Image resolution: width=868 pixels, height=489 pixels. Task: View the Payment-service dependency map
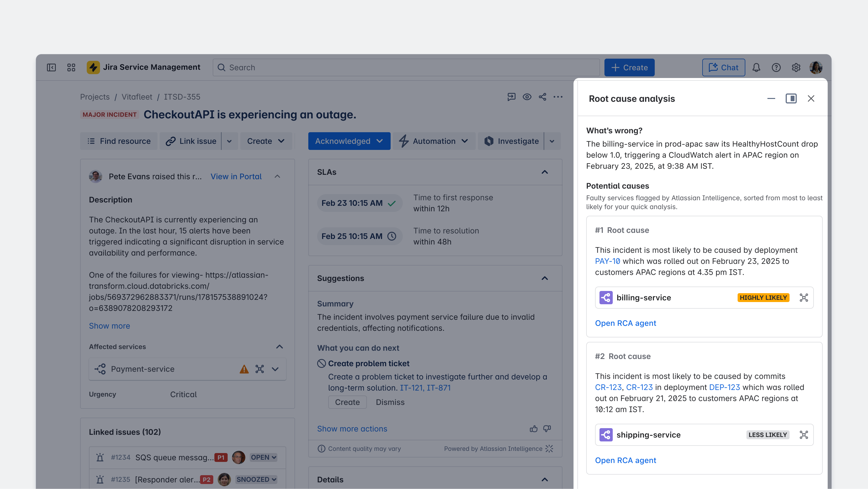(x=259, y=369)
